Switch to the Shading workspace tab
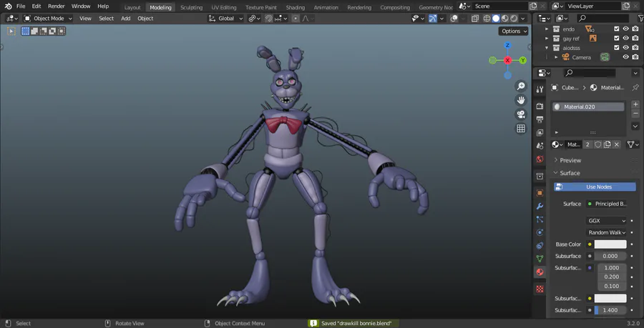This screenshot has width=644, height=328. click(296, 7)
